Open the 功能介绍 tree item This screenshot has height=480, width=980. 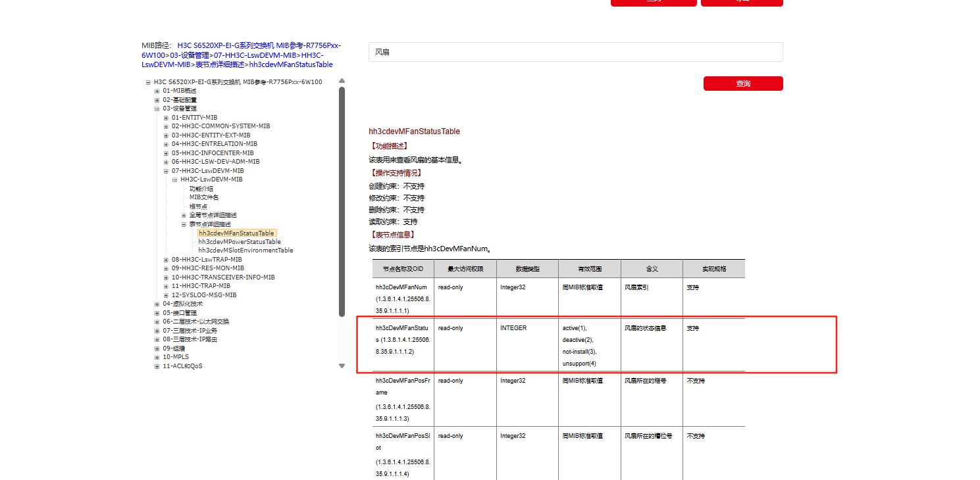(x=201, y=189)
